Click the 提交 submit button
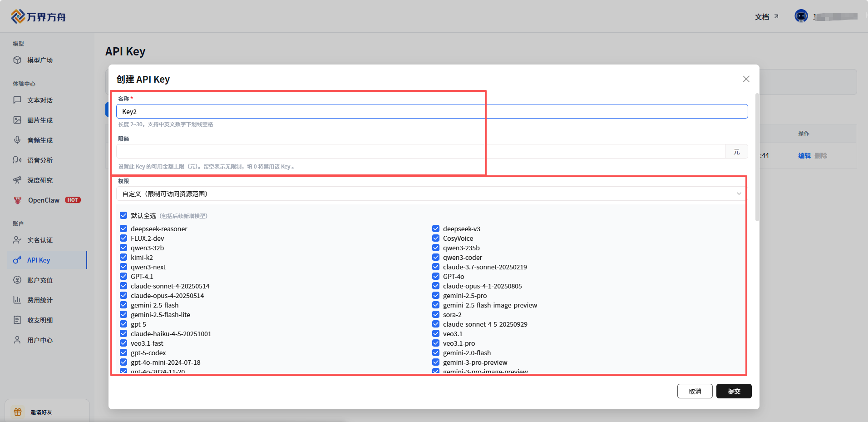 (734, 391)
